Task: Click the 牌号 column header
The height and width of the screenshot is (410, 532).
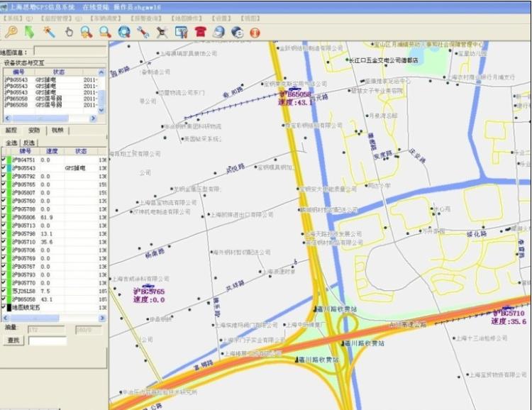Action: (26, 151)
